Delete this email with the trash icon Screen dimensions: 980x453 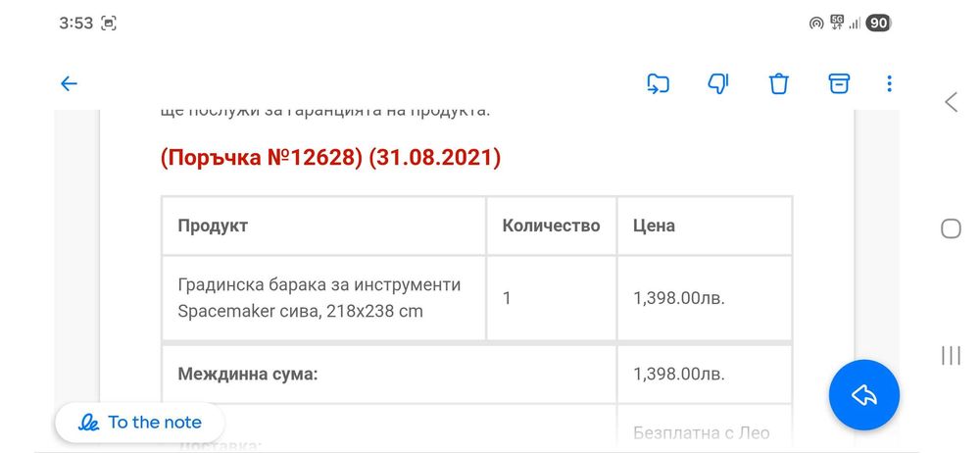click(779, 84)
